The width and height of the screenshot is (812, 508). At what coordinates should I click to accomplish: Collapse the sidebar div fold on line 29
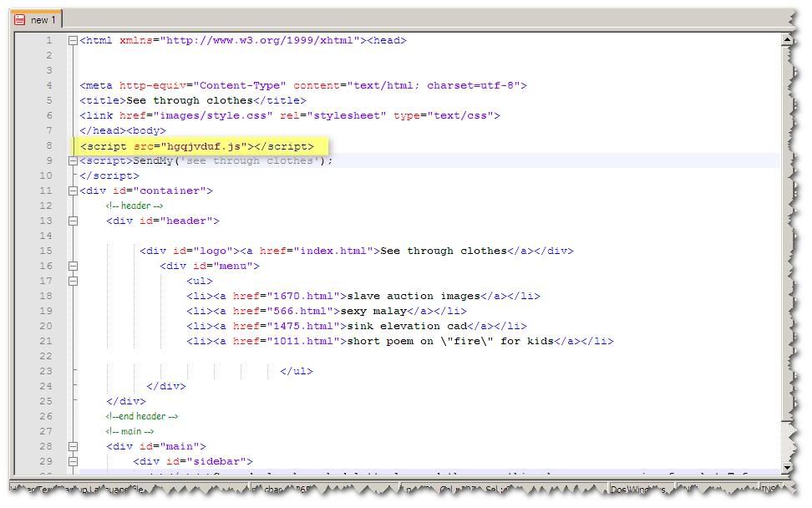[73, 461]
